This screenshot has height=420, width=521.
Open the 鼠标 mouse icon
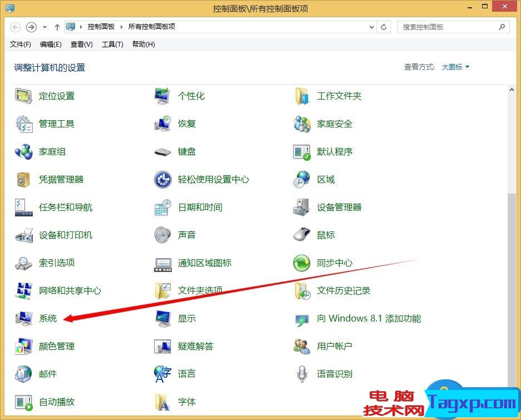click(x=302, y=234)
